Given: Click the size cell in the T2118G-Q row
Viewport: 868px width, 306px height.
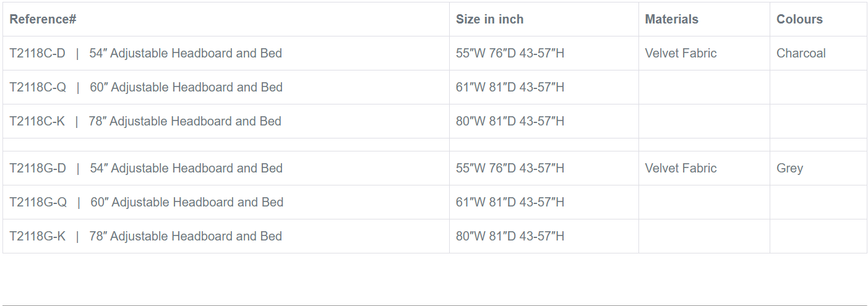Looking at the screenshot, I should click(510, 202).
